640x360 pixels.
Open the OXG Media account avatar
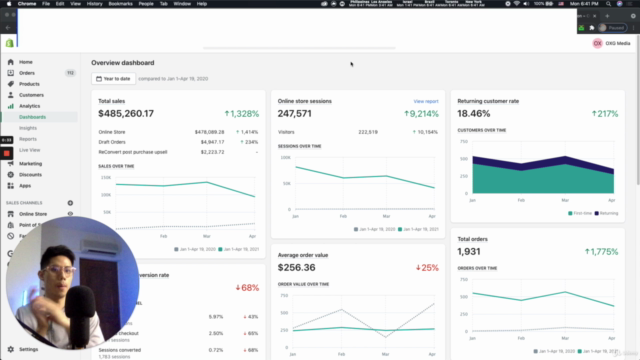[x=597, y=43]
